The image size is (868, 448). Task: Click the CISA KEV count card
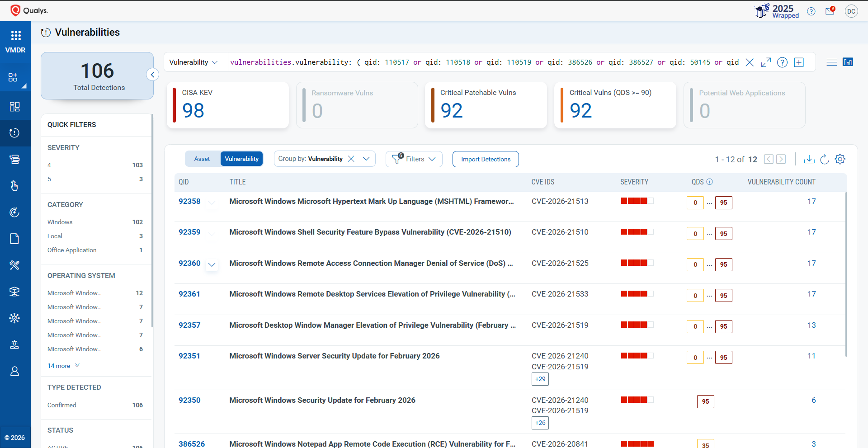point(228,105)
